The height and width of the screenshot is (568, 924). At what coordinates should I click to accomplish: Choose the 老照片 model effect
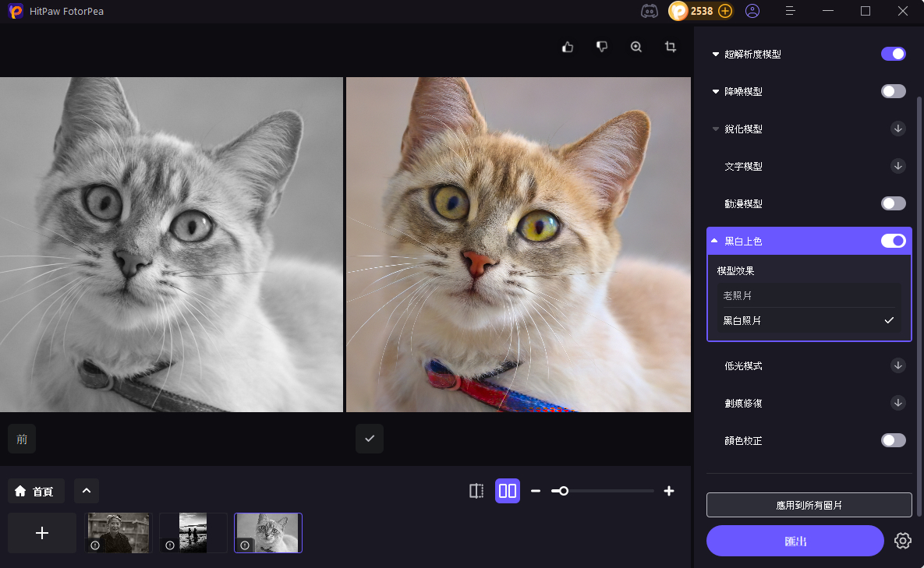pyautogui.click(x=809, y=296)
